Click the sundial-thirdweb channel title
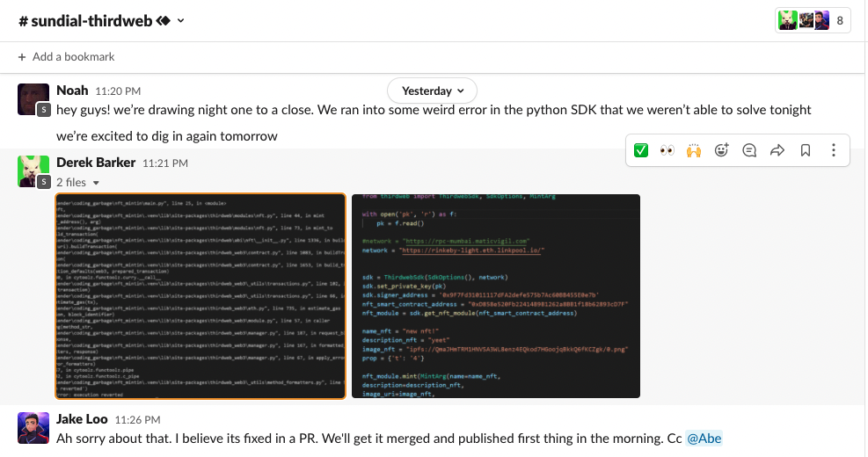The image size is (868, 457). click(86, 21)
